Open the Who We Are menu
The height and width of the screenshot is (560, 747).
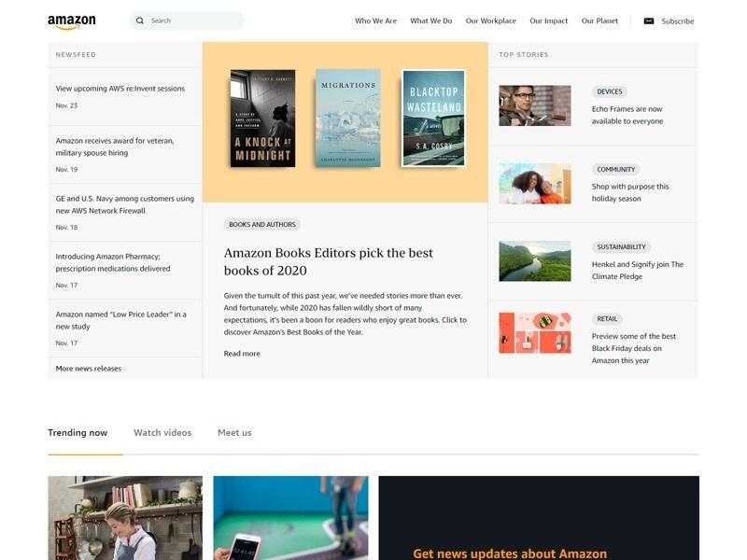(375, 21)
